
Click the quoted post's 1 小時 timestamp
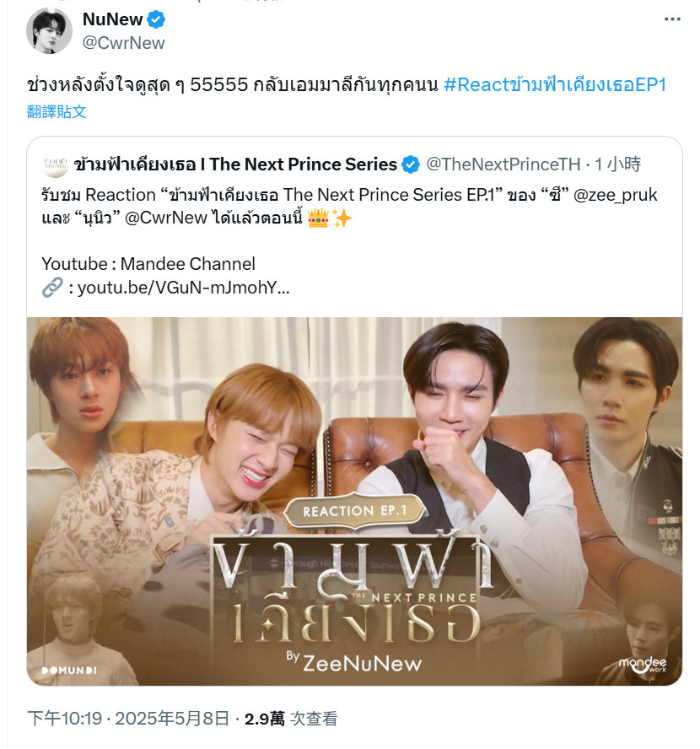617,164
